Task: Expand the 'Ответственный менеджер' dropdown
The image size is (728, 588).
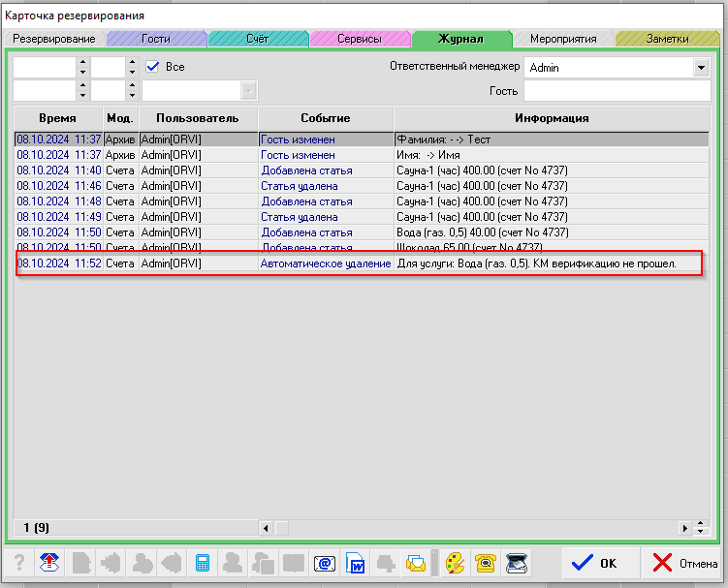Action: tap(701, 68)
